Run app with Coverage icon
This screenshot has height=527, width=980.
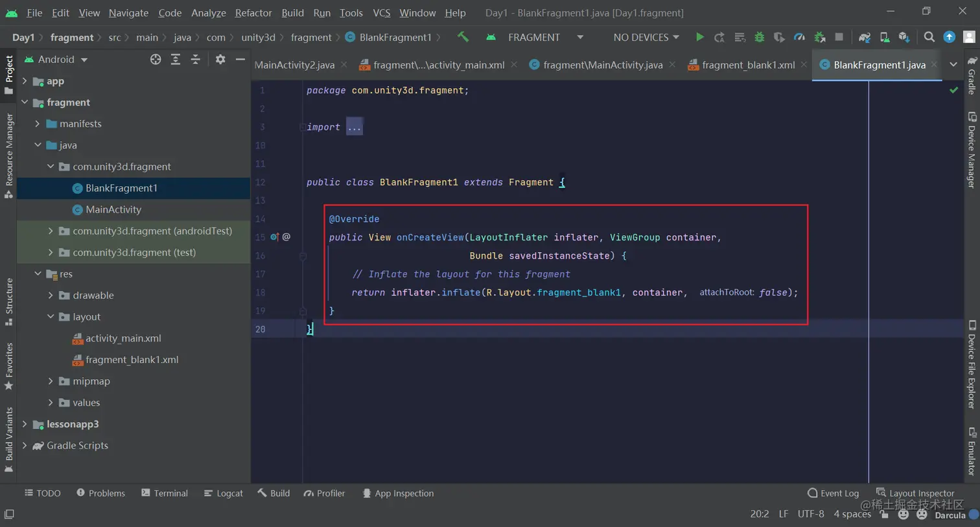pyautogui.click(x=779, y=37)
